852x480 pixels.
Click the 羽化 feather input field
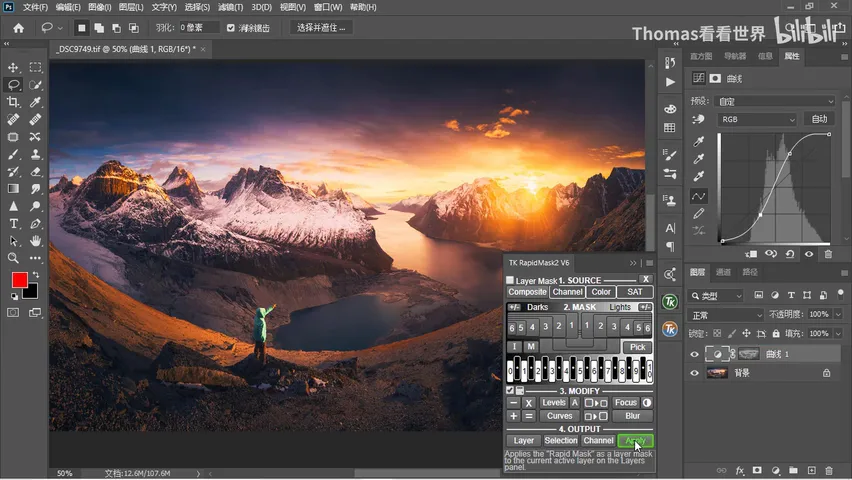pos(199,28)
